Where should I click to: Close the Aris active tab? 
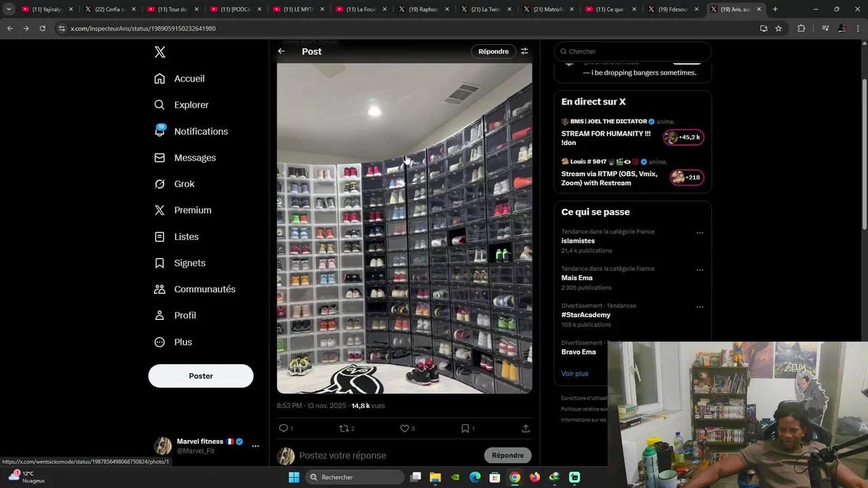(759, 9)
